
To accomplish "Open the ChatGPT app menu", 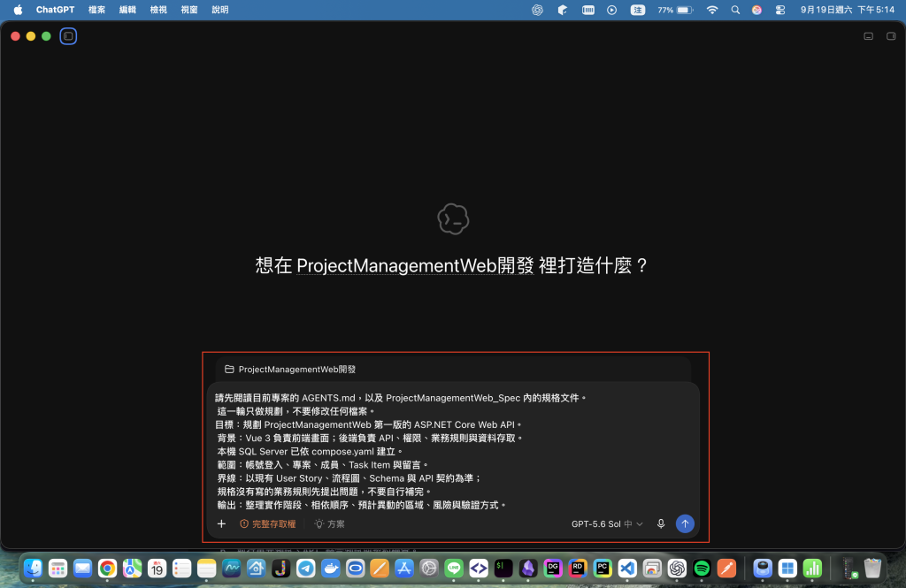I will (55, 10).
